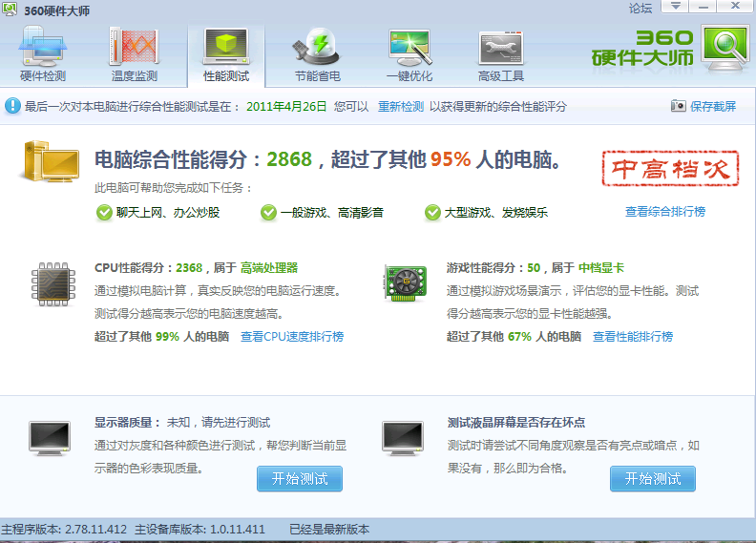The image size is (756, 543).
Task: Open the 高级工具 wrench tools icon
Action: coord(500,48)
